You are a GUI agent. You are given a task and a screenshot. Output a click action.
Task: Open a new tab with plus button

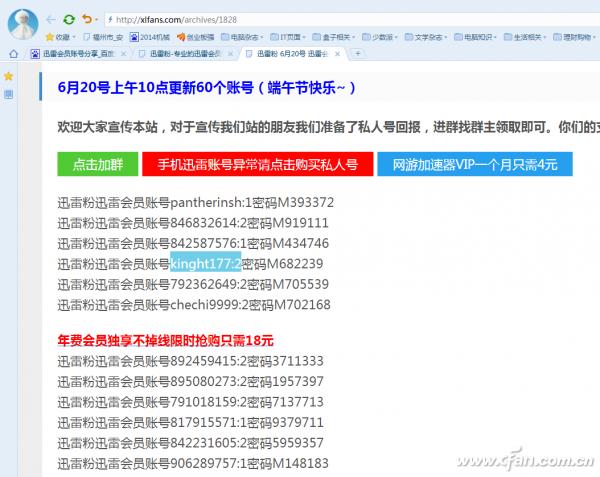coord(358,53)
